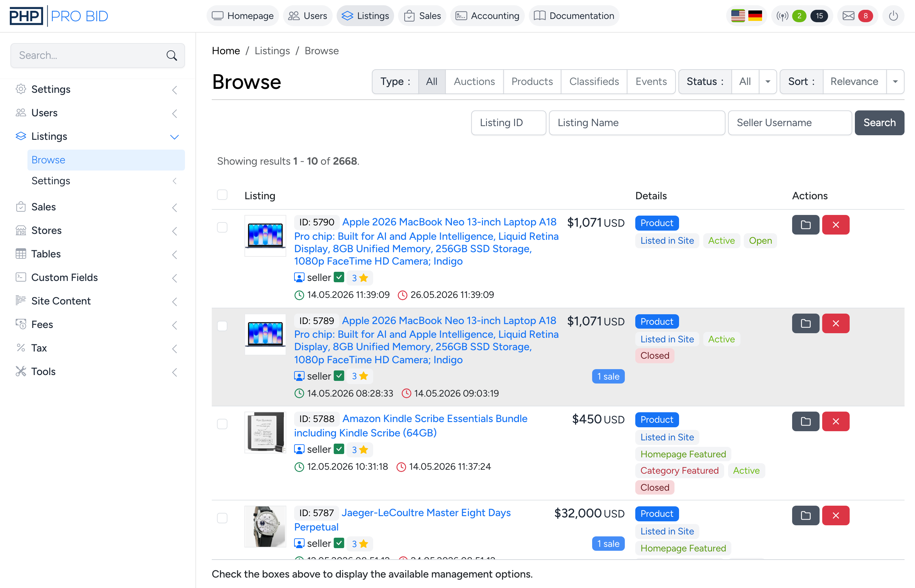Click seller user icon on listing 5788
The height and width of the screenshot is (588, 915).
click(x=299, y=449)
